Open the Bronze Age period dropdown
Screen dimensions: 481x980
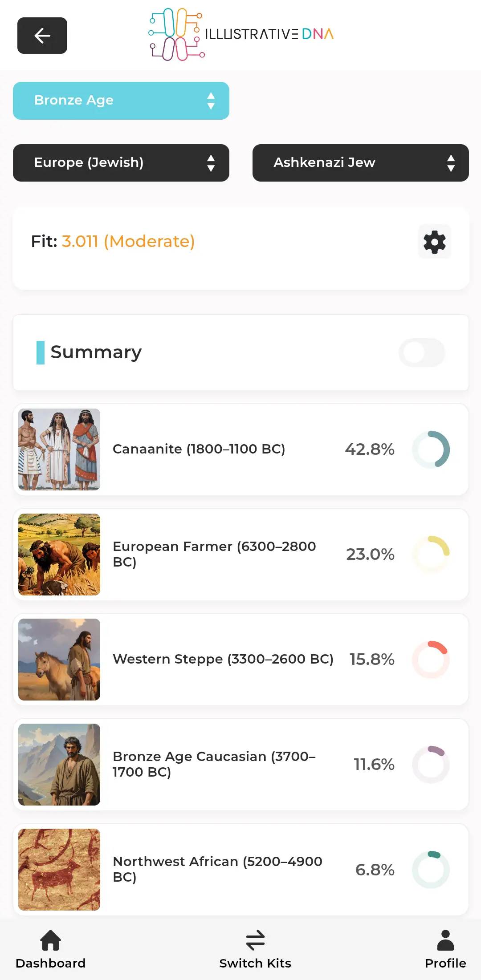point(121,101)
